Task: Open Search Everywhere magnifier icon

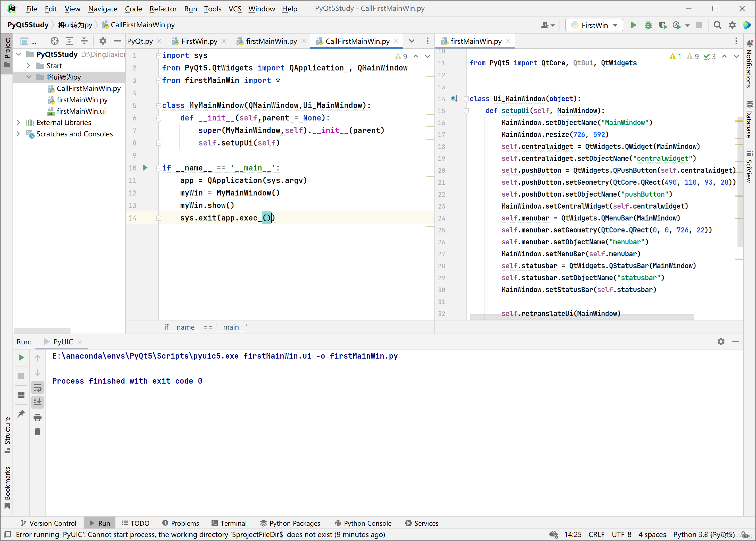Action: point(718,25)
